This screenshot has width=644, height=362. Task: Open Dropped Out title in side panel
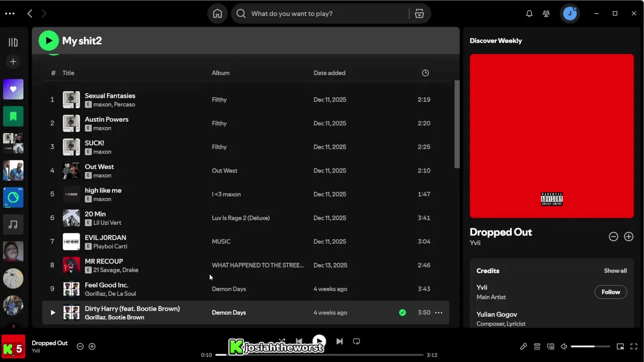(x=501, y=232)
